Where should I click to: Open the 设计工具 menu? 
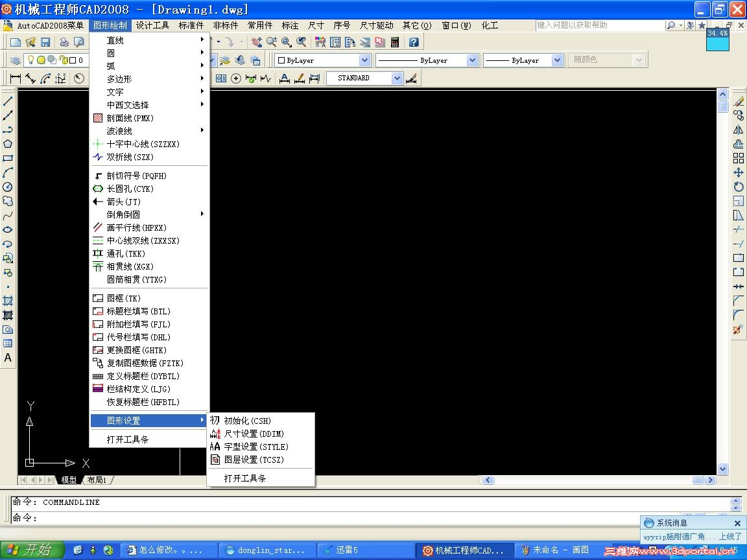coord(152,25)
